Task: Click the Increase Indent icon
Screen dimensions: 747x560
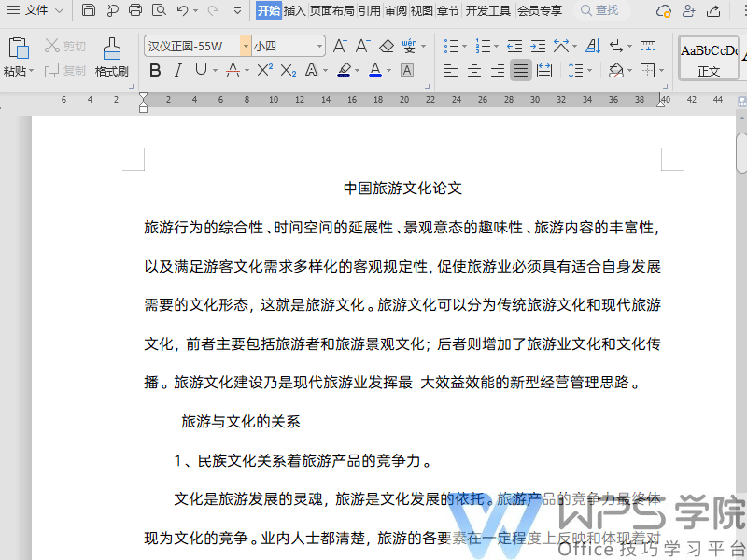Action: [537, 44]
